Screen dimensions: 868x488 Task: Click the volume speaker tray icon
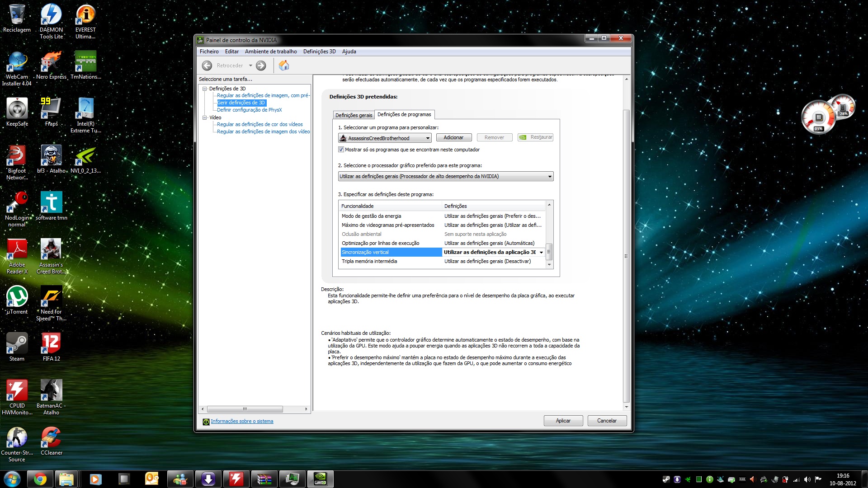click(x=807, y=479)
